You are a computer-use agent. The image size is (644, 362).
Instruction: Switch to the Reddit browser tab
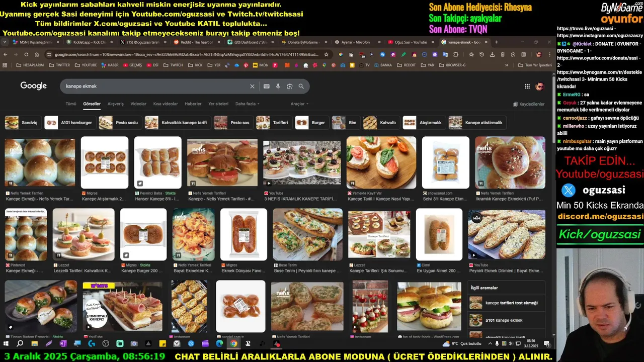pyautogui.click(x=196, y=42)
